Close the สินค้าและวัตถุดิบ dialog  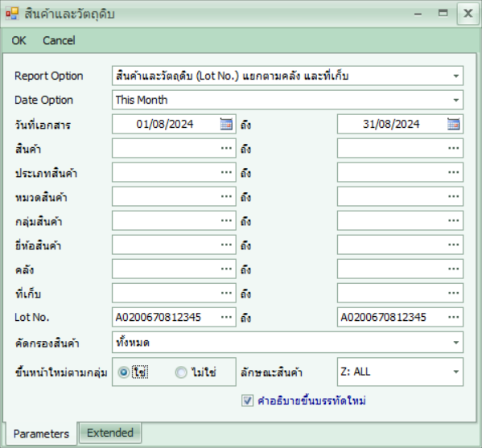point(468,13)
